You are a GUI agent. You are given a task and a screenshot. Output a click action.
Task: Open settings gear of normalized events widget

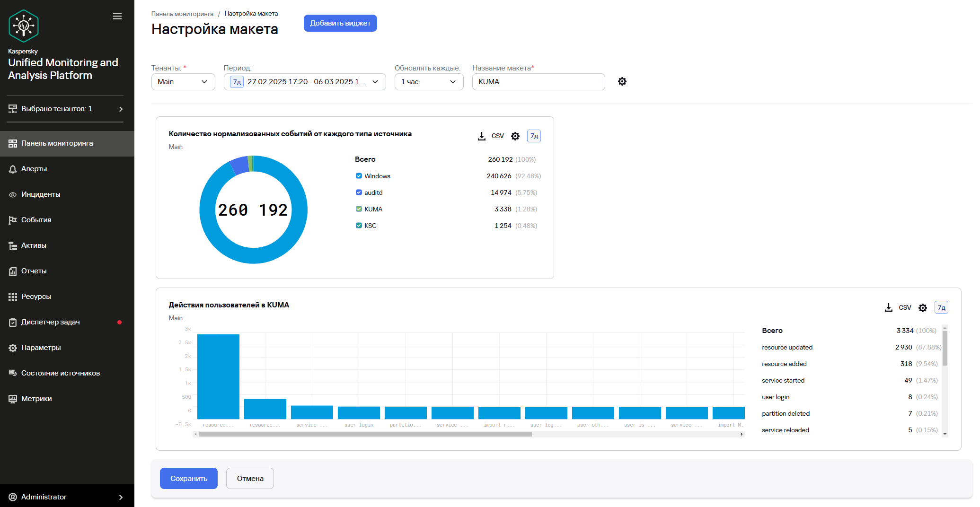tap(515, 136)
